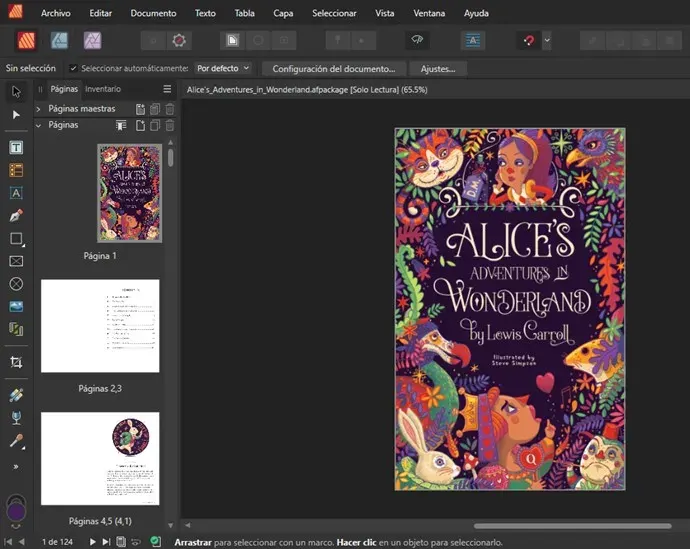
Task: Click the Ajustes button
Action: (x=437, y=69)
